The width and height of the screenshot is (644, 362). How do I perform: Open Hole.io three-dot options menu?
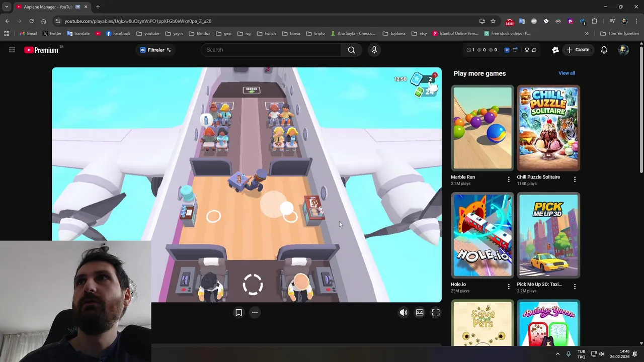coord(509,287)
